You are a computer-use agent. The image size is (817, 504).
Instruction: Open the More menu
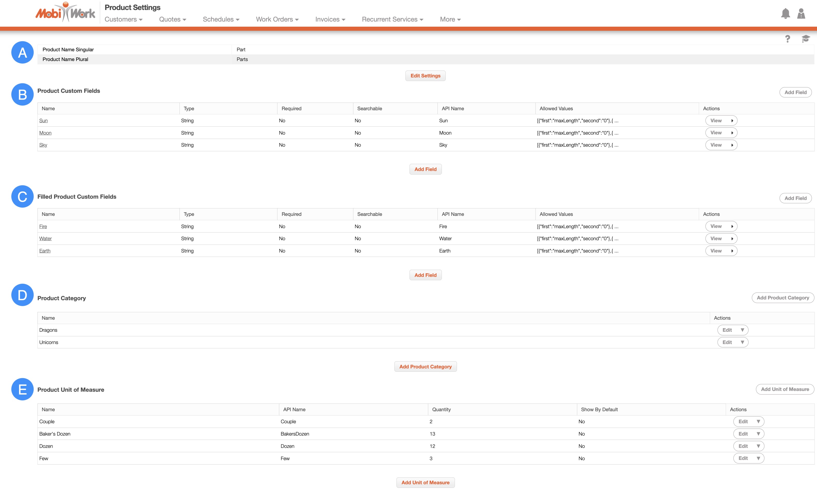click(450, 19)
